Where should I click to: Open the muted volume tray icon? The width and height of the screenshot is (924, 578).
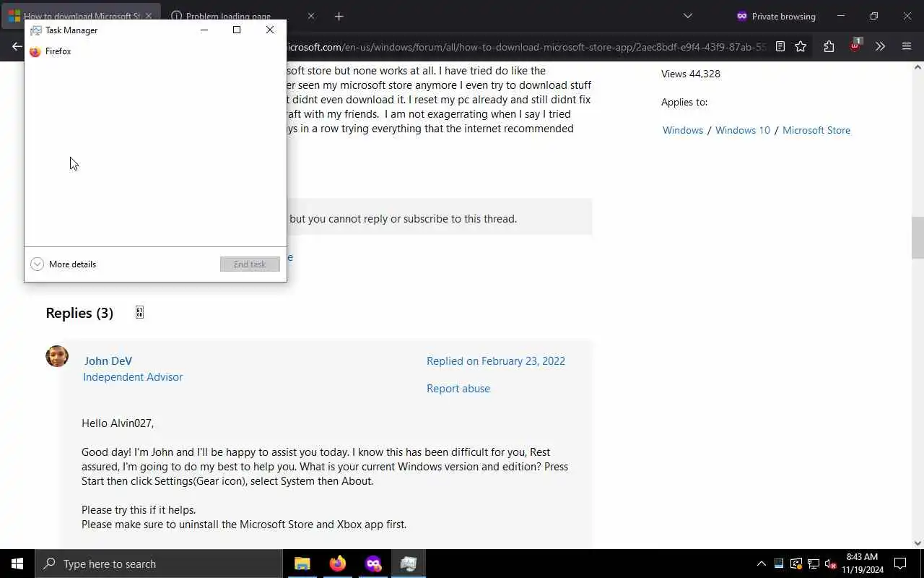831,564
